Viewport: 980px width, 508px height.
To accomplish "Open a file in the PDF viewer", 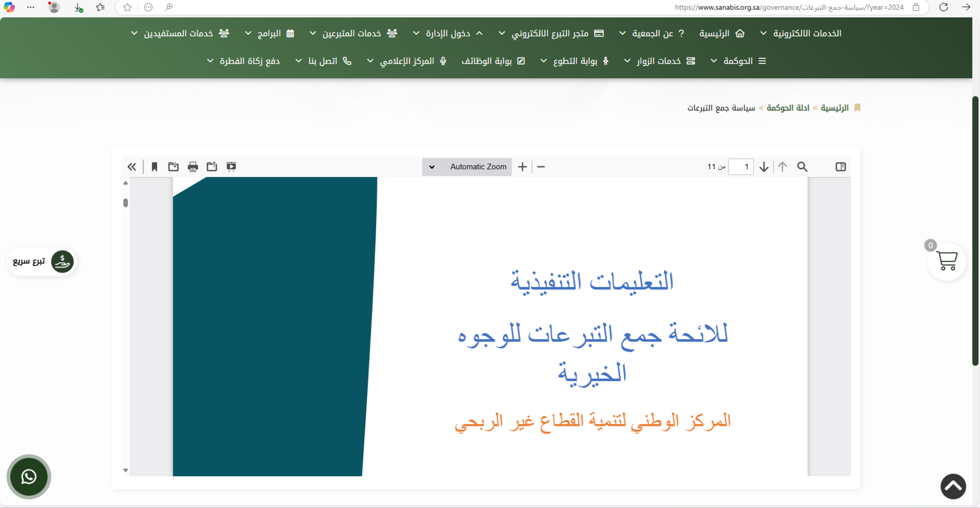I will (212, 167).
